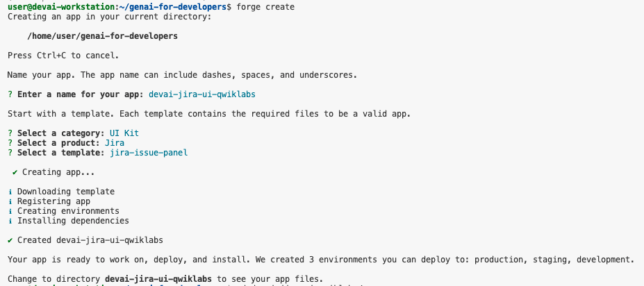Click the info icon beside Downloading template
This screenshot has height=286, width=644.
click(10, 192)
